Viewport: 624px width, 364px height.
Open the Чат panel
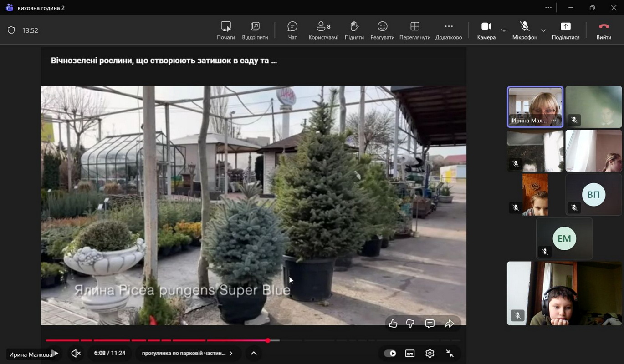pyautogui.click(x=292, y=30)
